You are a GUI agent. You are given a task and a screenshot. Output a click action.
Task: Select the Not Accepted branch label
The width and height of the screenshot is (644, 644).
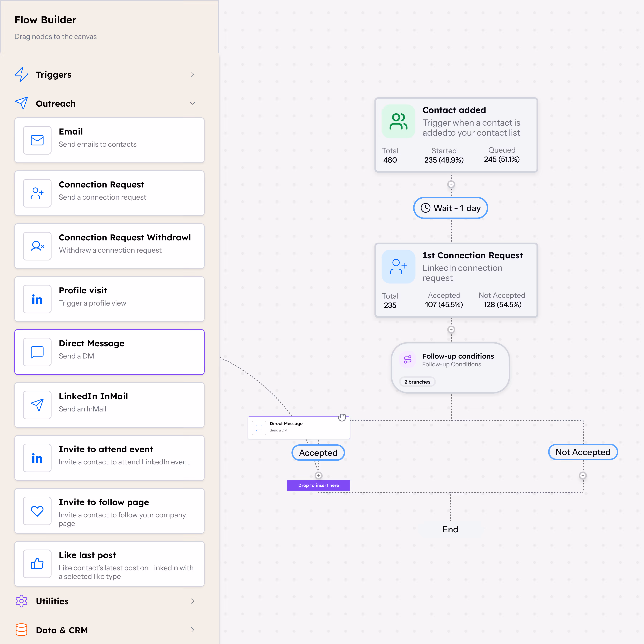click(583, 452)
